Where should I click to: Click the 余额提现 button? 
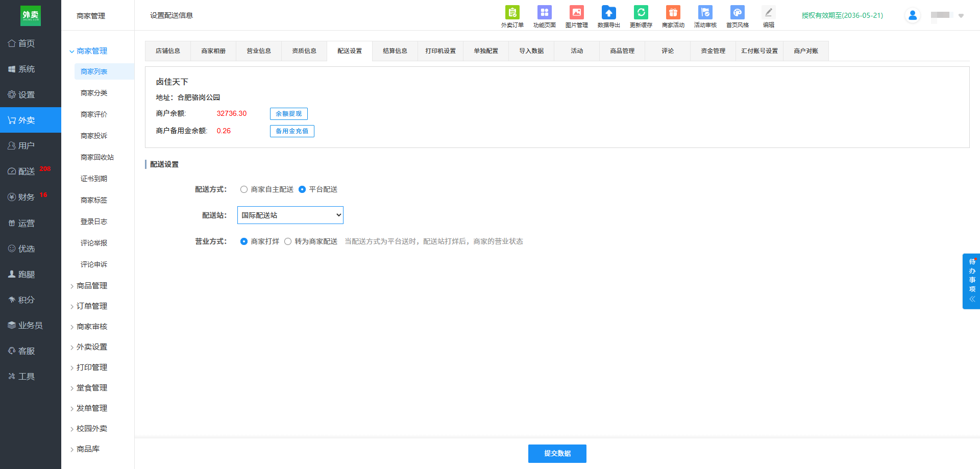click(x=289, y=114)
